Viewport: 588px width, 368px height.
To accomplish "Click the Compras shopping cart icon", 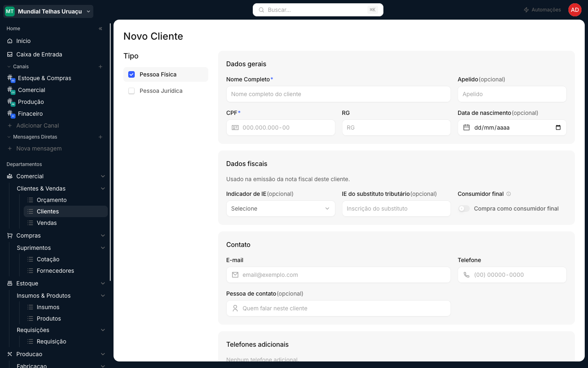I will [x=10, y=236].
